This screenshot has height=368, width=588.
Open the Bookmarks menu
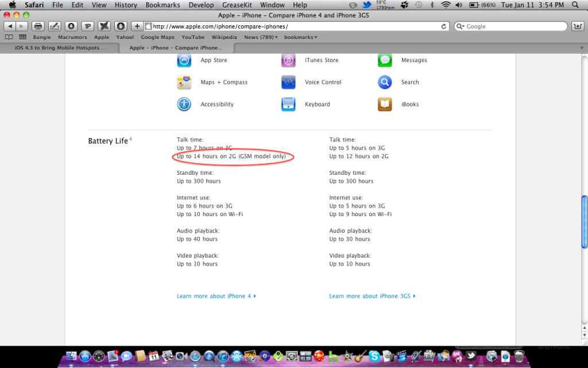pyautogui.click(x=163, y=5)
